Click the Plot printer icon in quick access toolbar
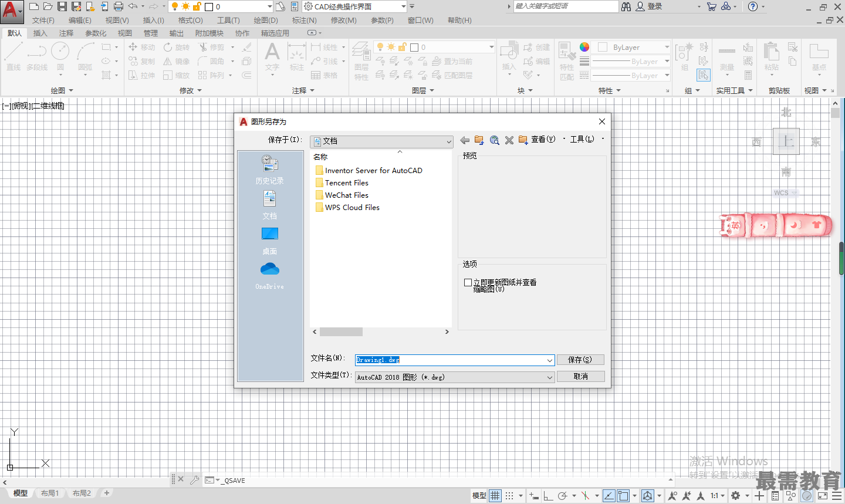This screenshot has width=845, height=504. coord(119,6)
